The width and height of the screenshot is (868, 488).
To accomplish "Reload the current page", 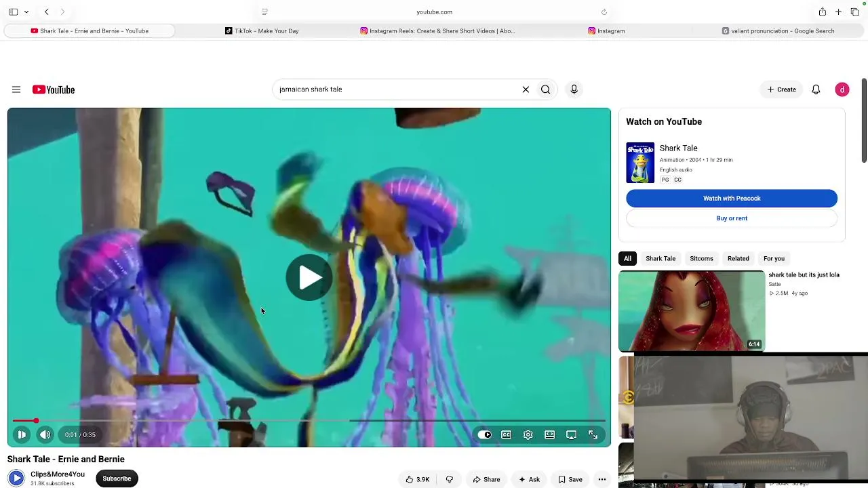I will click(604, 12).
